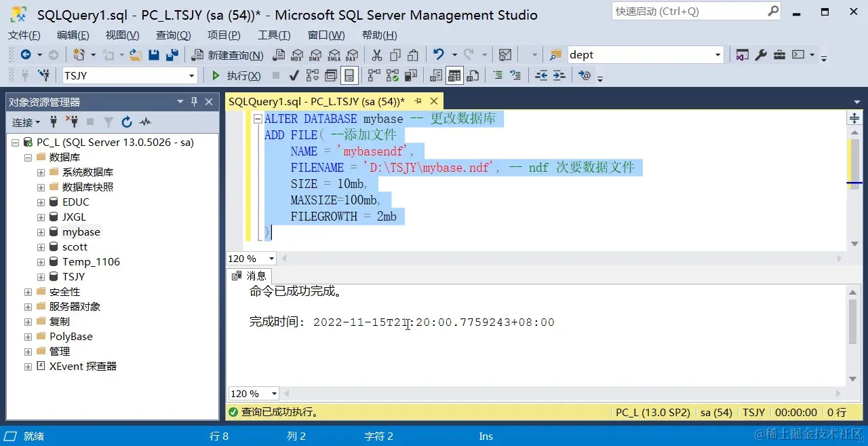Image resolution: width=868 pixels, height=446 pixels.
Task: Click the Change Connection icon
Action: pyautogui.click(x=44, y=75)
